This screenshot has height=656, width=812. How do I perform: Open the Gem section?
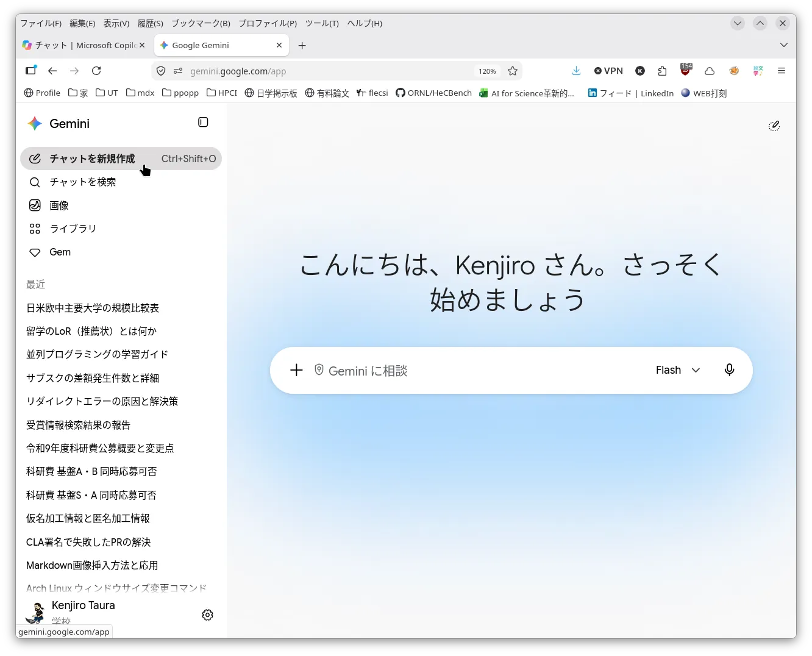coord(121,252)
